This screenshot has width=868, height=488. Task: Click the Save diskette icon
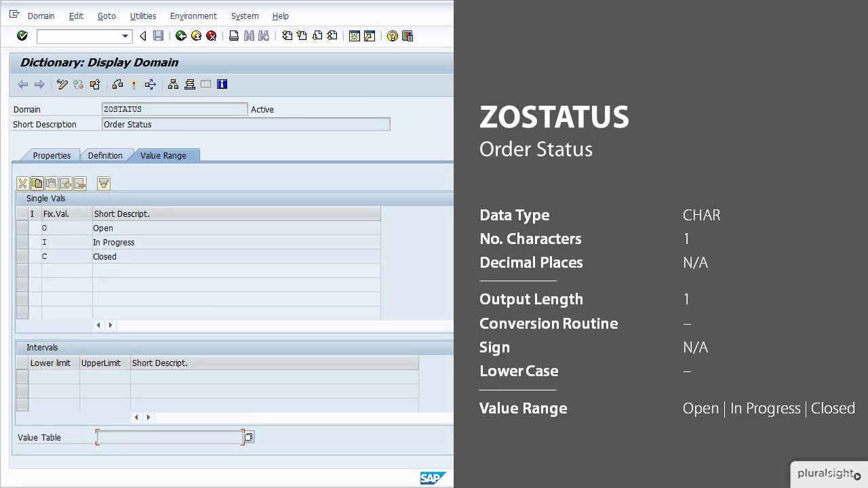click(158, 36)
